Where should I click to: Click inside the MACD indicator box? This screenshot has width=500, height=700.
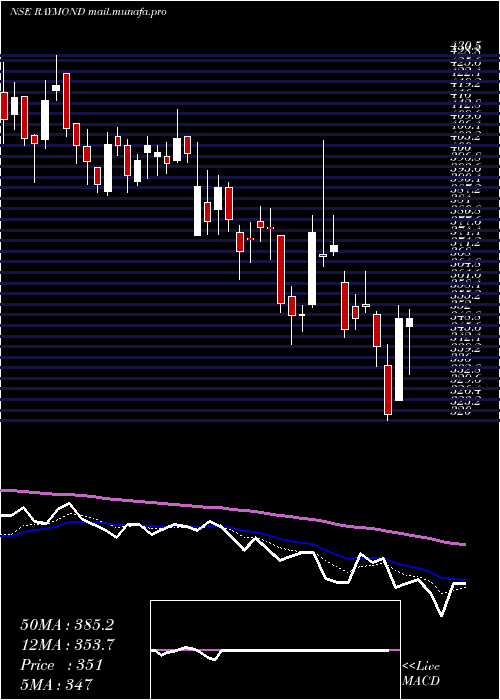[x=275, y=650]
